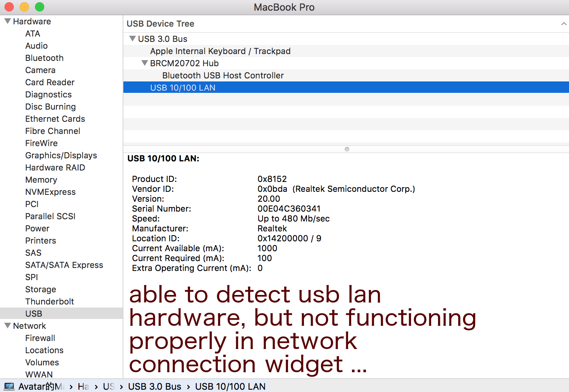569x392 pixels.
Task: Select Fibre Channel in the sidebar
Action: [x=53, y=131]
